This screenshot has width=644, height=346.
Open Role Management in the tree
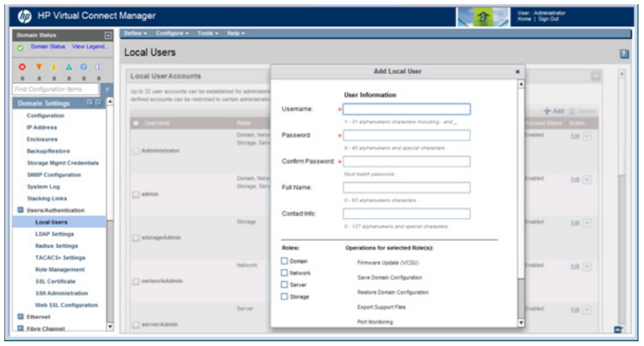pyautogui.click(x=60, y=270)
